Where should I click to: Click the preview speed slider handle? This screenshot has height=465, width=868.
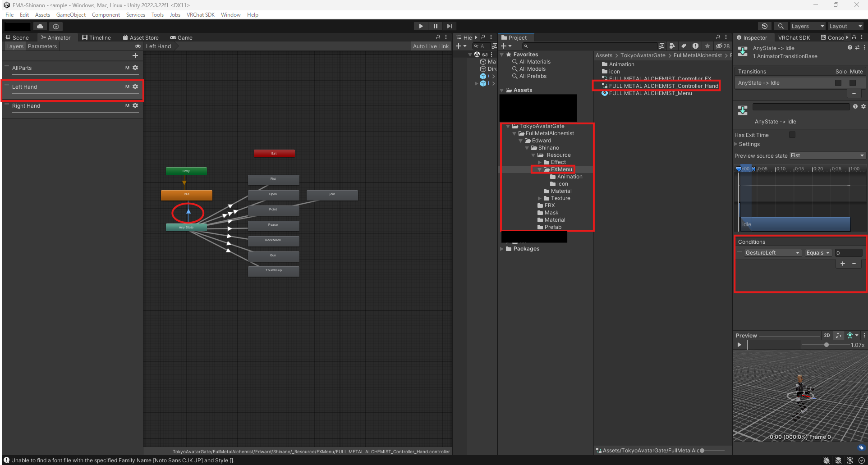point(826,345)
